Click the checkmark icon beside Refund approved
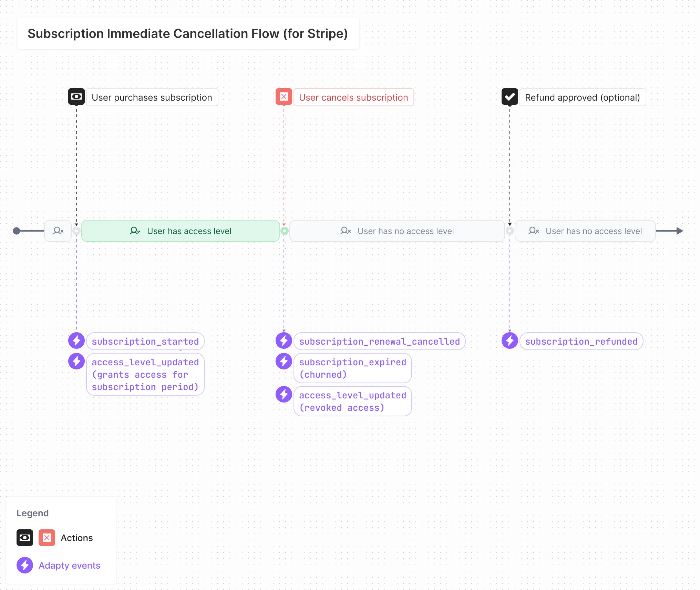 (x=510, y=97)
